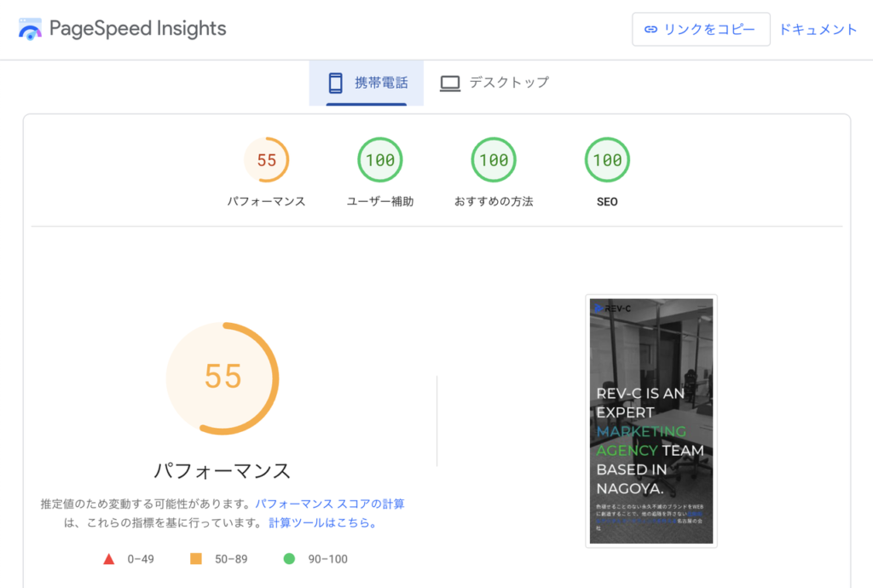The width and height of the screenshot is (873, 588).
Task: Click the おすすめの方法 100 score gauge
Action: point(494,159)
